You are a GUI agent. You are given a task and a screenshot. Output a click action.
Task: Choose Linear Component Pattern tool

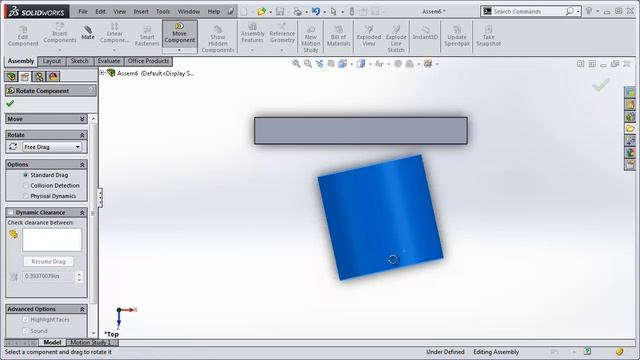[114, 33]
